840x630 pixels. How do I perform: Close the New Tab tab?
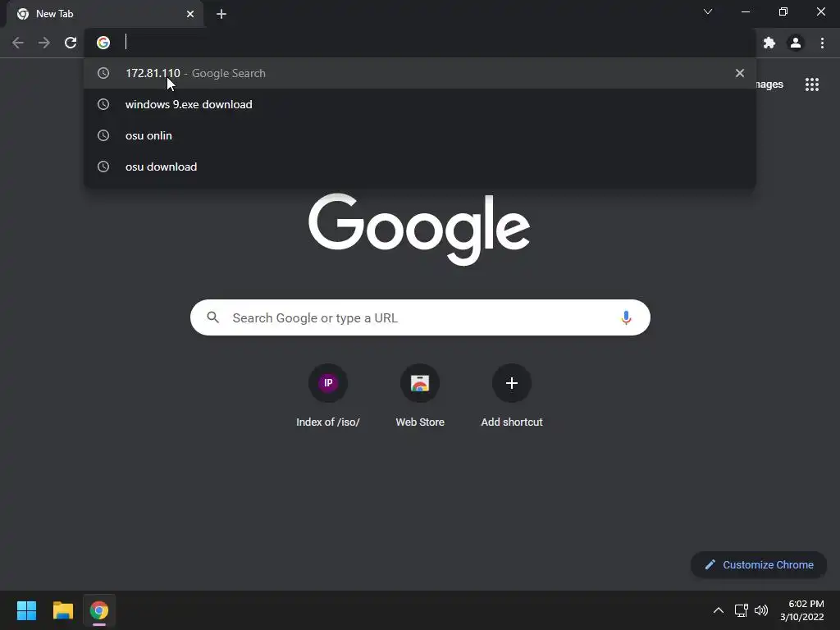point(190,14)
